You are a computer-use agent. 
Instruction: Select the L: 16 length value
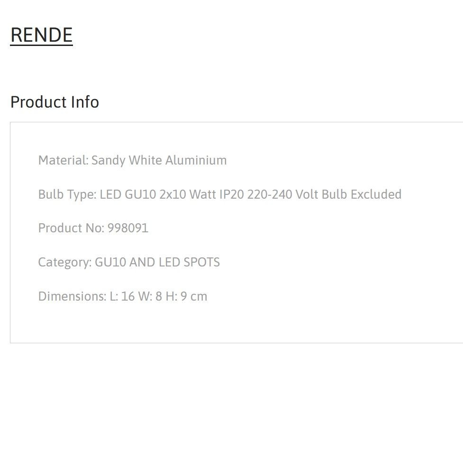(x=122, y=296)
